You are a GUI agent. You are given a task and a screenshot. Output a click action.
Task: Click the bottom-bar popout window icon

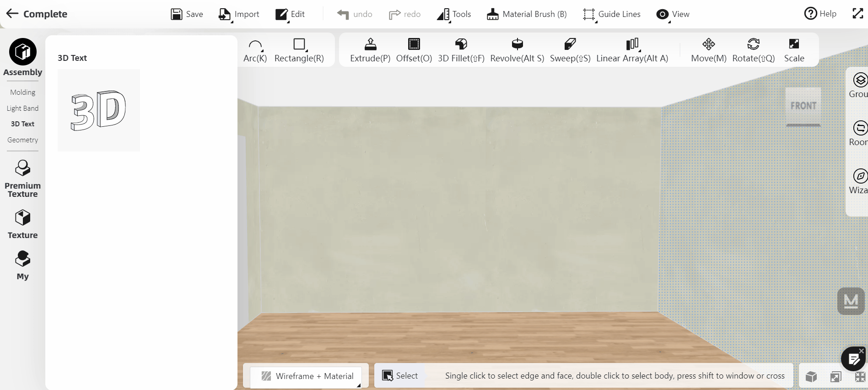(x=836, y=377)
